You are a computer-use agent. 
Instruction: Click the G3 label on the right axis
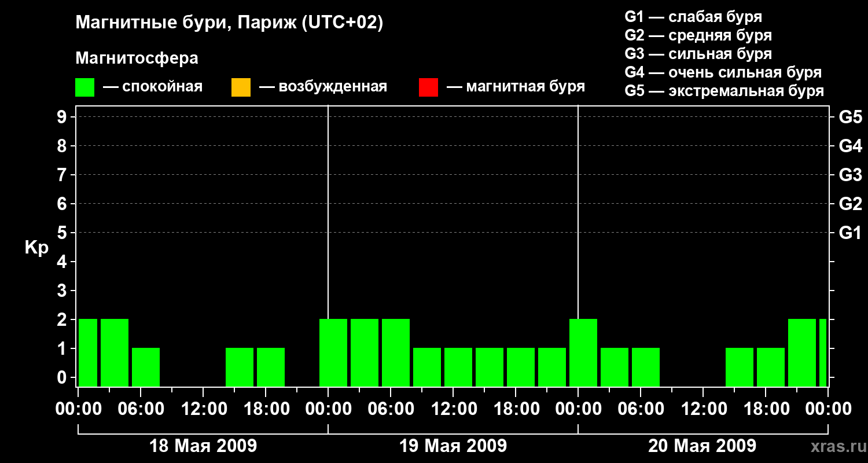(850, 175)
